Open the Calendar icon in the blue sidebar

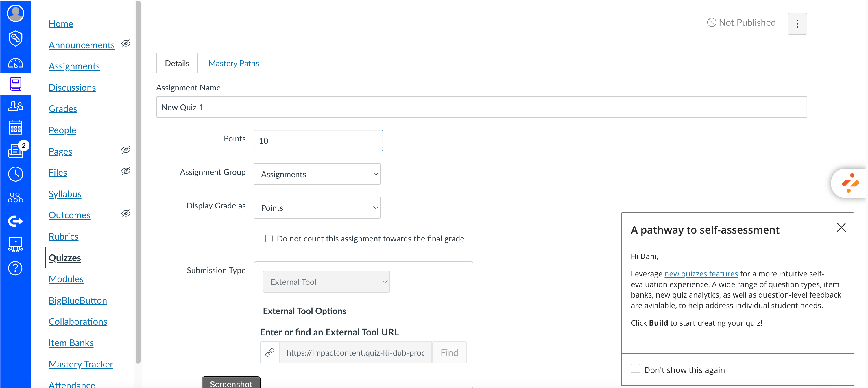click(x=16, y=127)
